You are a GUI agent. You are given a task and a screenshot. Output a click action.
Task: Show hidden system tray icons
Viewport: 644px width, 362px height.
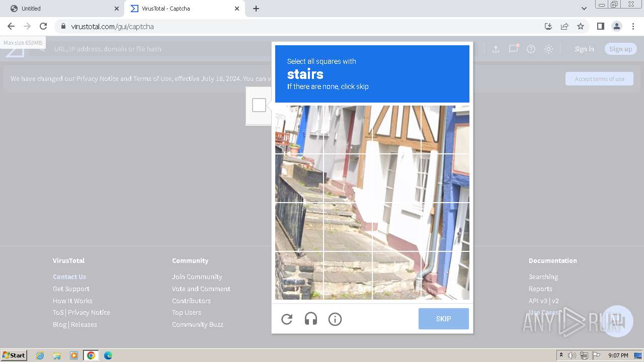pyautogui.click(x=561, y=355)
